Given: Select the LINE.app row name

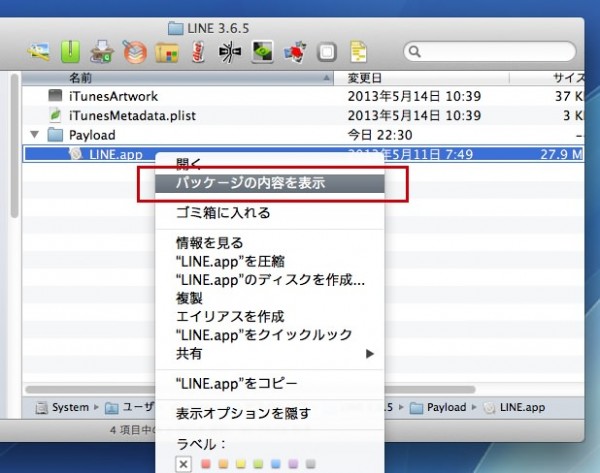Looking at the screenshot, I should coord(116,155).
